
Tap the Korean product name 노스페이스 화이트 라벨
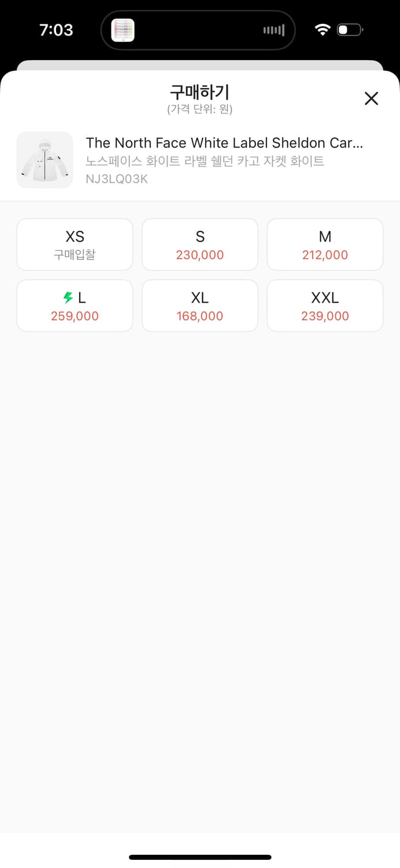(205, 161)
